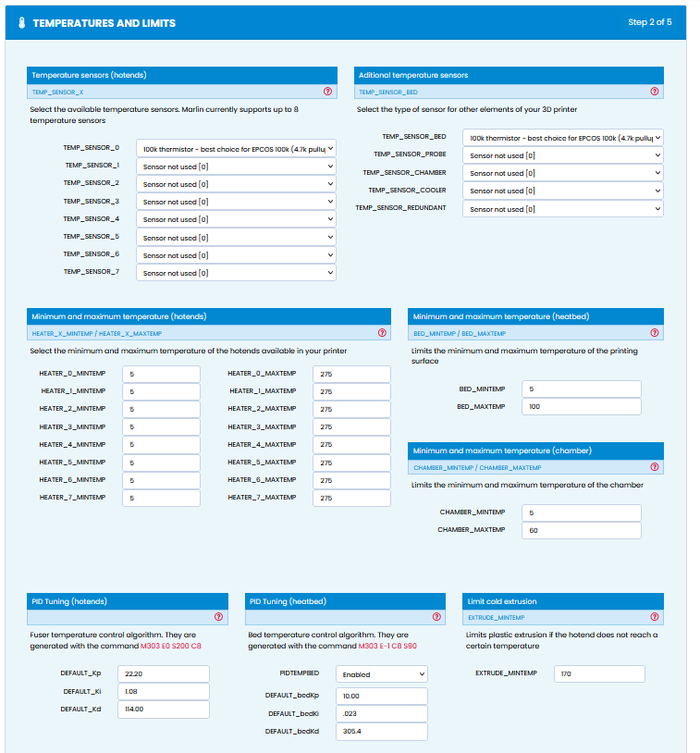
Task: Click the M303 E-1 C8 S90 command text
Action: (x=387, y=646)
